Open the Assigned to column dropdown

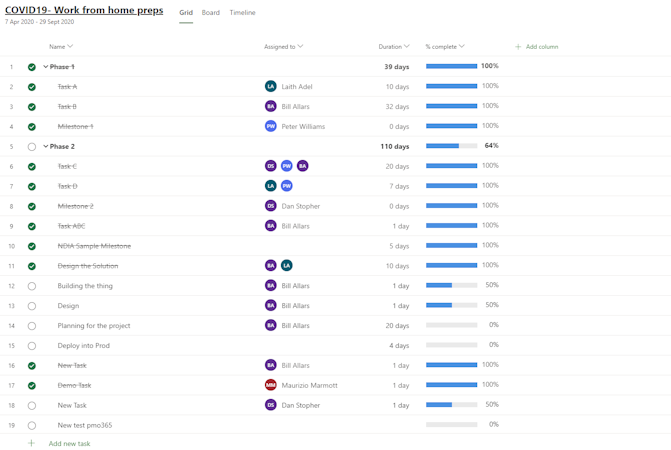300,47
